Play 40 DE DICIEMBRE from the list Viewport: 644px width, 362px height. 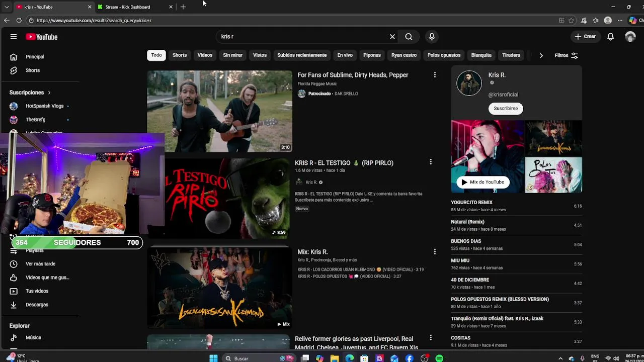pyautogui.click(x=516, y=284)
